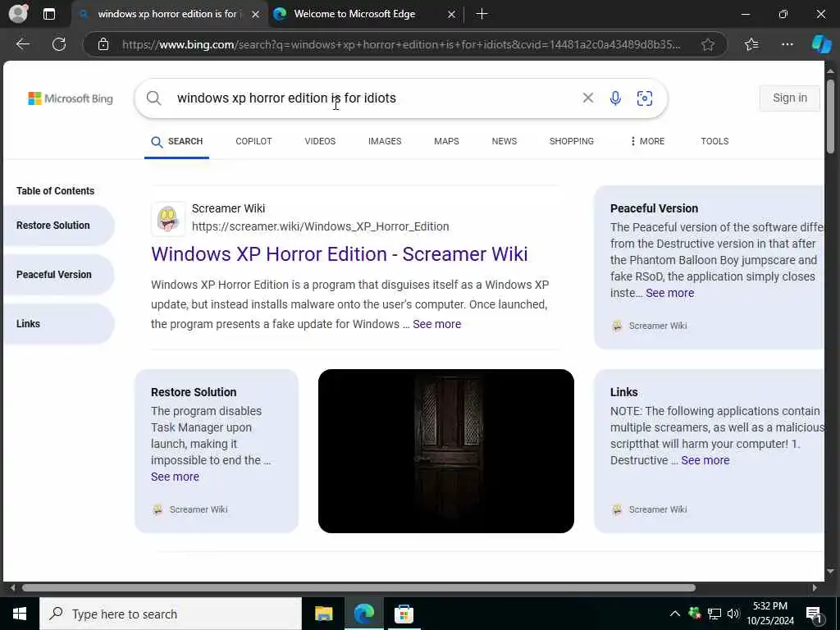Search using voice microphone icon

(x=615, y=98)
